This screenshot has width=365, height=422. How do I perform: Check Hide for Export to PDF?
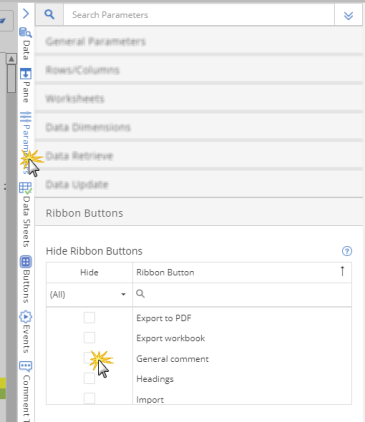point(89,318)
